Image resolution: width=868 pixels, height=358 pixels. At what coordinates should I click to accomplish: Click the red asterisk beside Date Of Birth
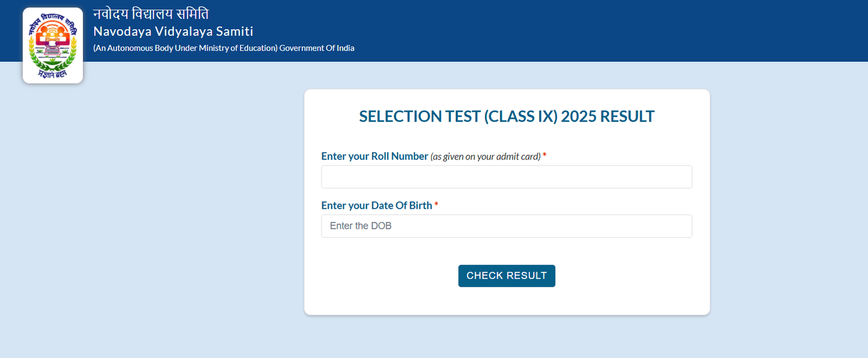[437, 205]
